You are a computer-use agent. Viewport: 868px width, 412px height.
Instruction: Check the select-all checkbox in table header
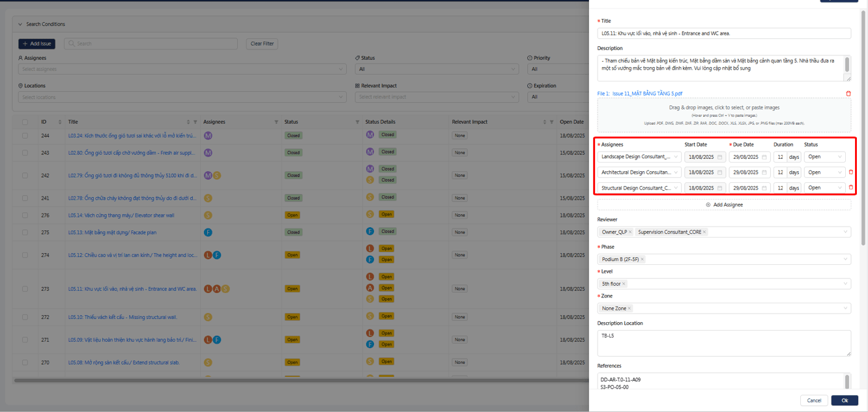[25, 122]
